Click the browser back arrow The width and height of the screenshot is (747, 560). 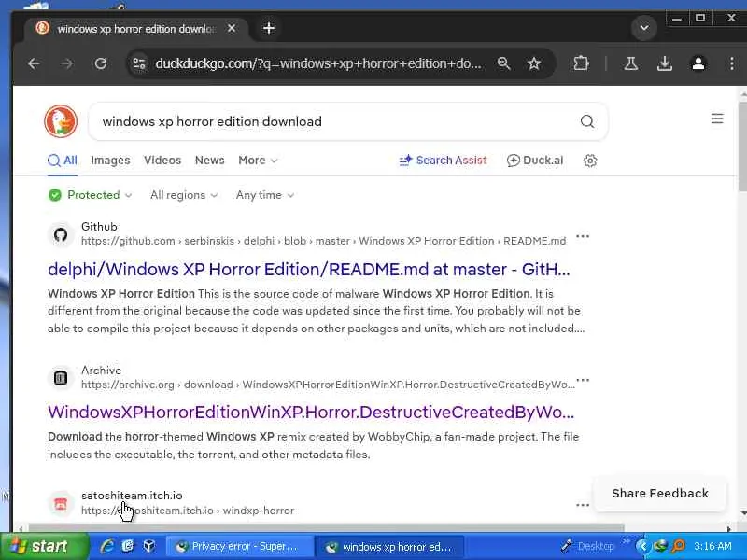[x=34, y=63]
